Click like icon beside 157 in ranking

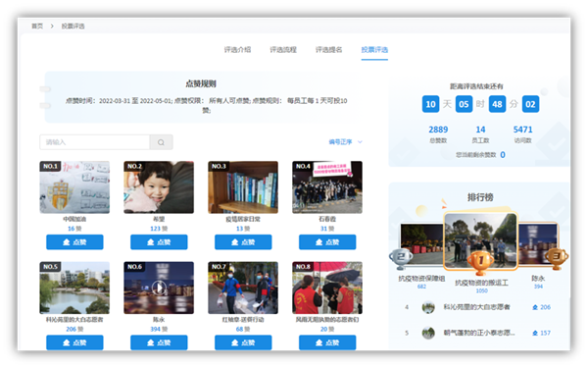[535, 333]
